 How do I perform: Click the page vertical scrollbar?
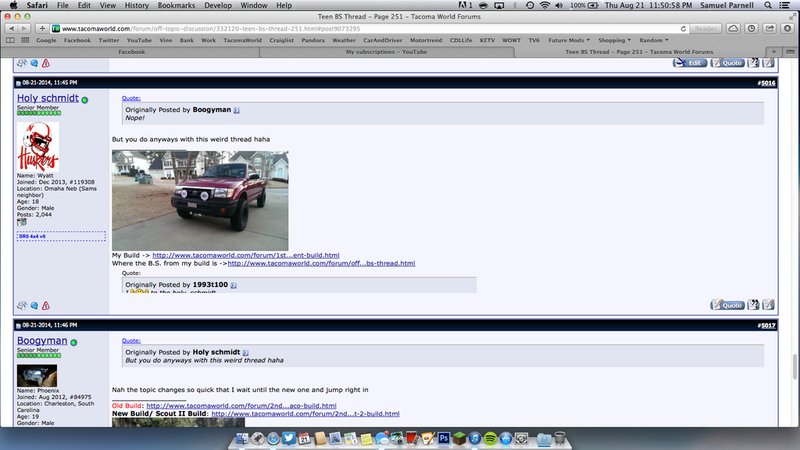pos(794,366)
